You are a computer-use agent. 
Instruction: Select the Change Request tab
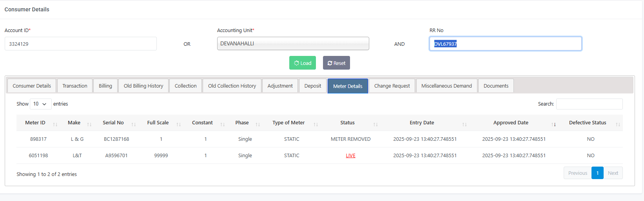pos(392,86)
